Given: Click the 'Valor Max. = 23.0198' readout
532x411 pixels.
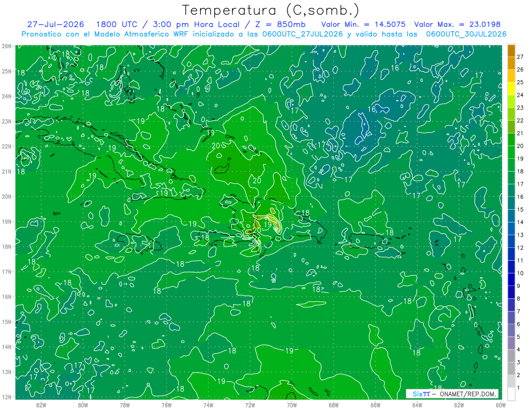Looking at the screenshot, I should pos(457,24).
